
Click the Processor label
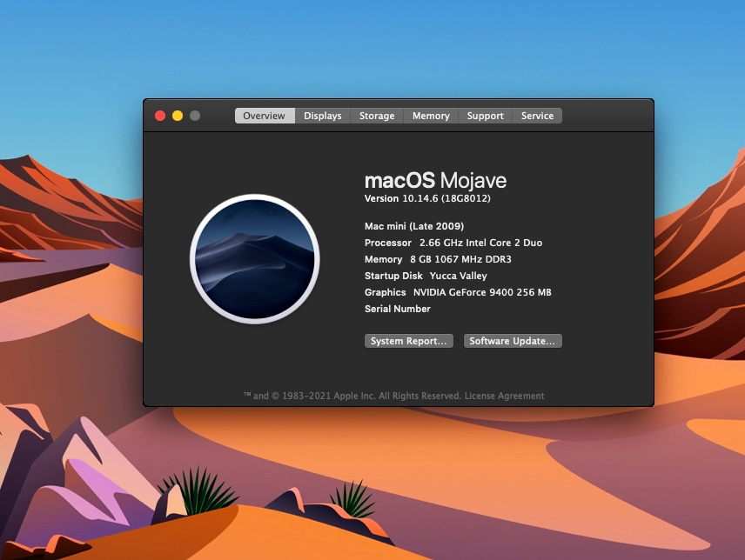tap(387, 243)
